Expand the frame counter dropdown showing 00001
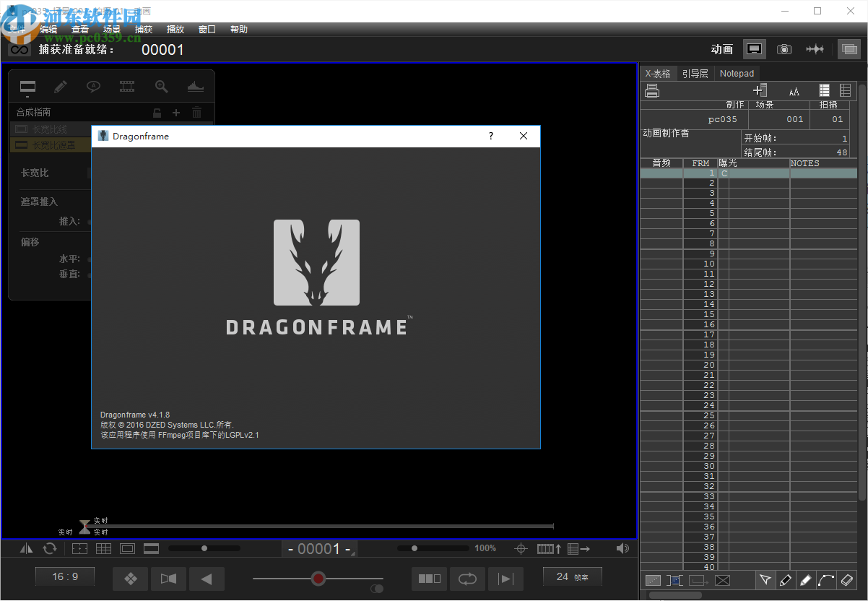The width and height of the screenshot is (868, 601). tap(319, 548)
